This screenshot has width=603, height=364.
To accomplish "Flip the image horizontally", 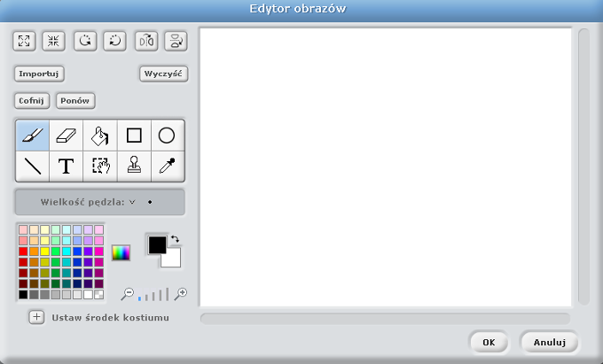I will [x=146, y=41].
